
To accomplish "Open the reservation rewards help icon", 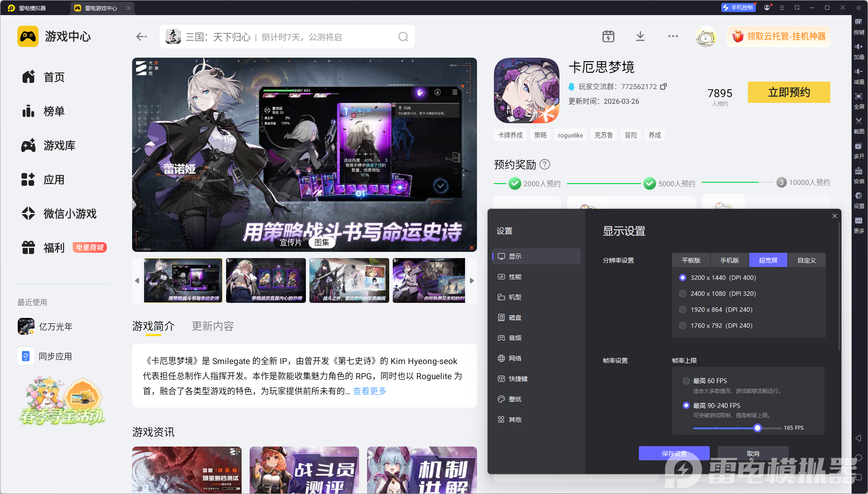I will (x=545, y=165).
